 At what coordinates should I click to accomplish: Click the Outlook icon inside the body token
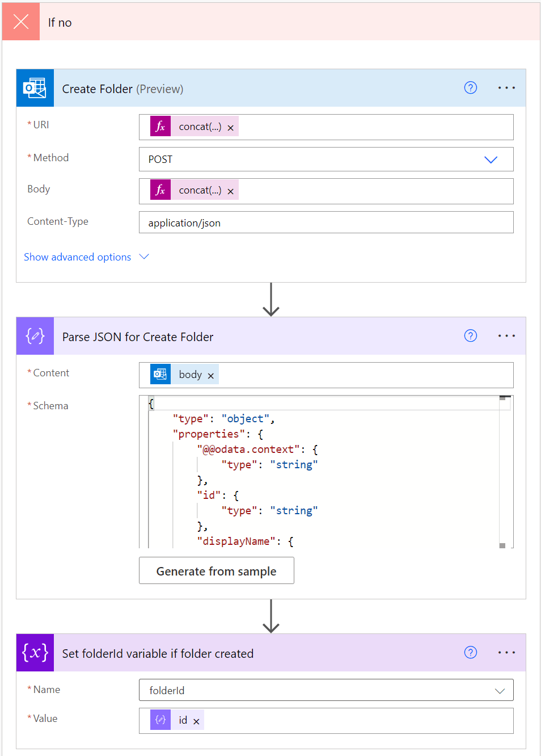point(160,373)
